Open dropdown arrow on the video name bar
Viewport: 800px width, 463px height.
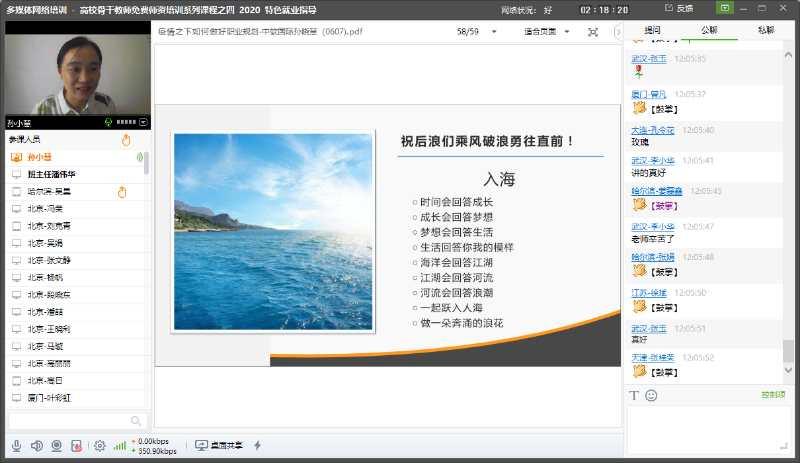pos(143,122)
